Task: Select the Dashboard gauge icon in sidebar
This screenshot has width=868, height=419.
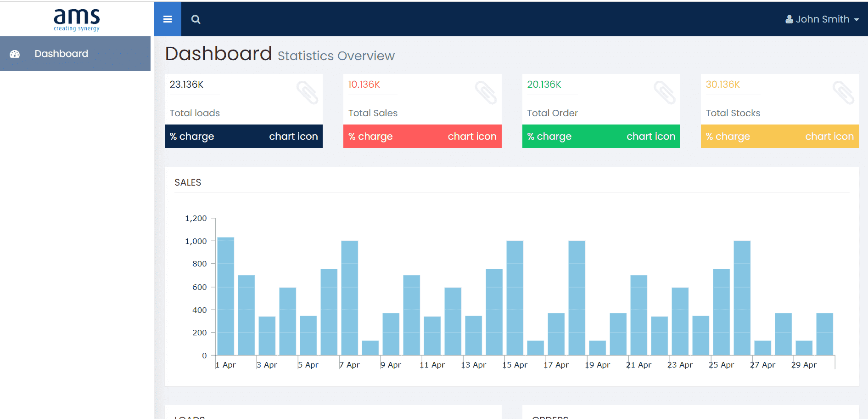Action: pos(15,54)
